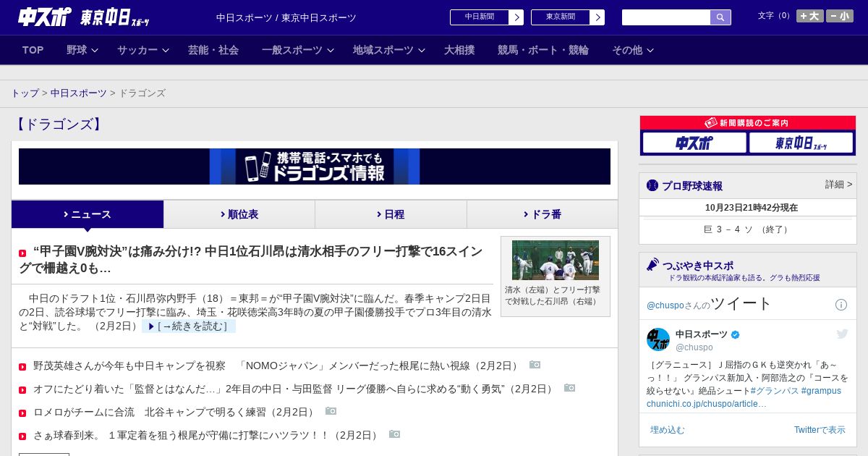Increase font size with ＋大 button
The width and height of the screenshot is (868, 456).
point(810,16)
